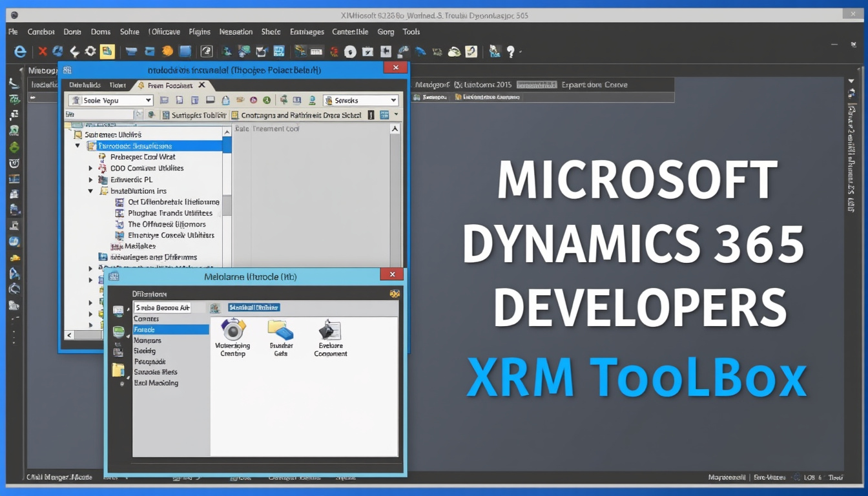The height and width of the screenshot is (496, 868).
Task: Click the tree pane horizontal scrollbar left arrow
Action: click(70, 335)
